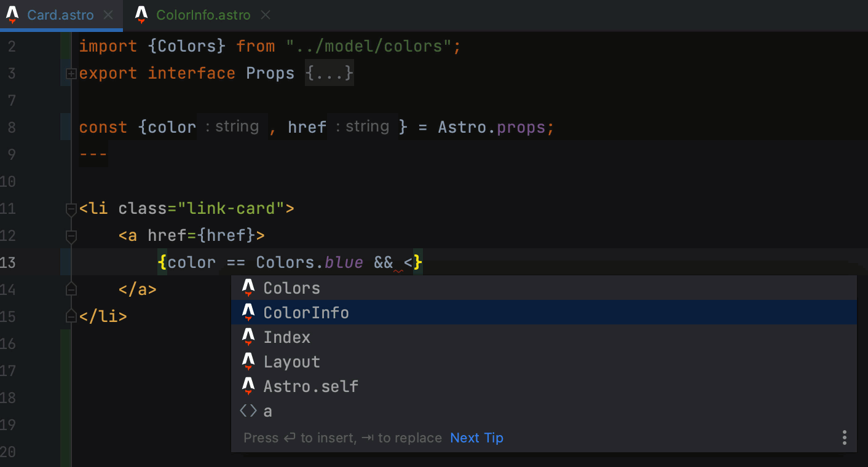The height and width of the screenshot is (467, 868).
Task: Click the Astro icon beside the ColorInfo suggestion
Action: (248, 312)
